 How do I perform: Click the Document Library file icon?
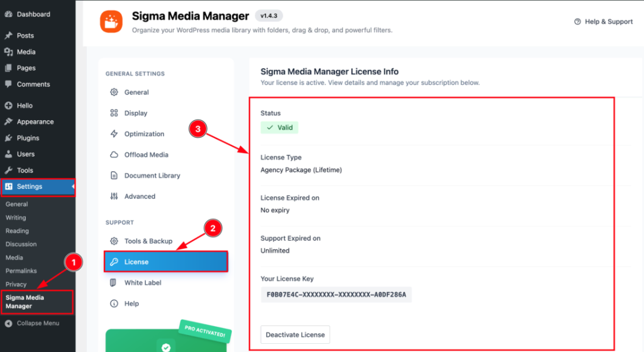[x=114, y=175]
